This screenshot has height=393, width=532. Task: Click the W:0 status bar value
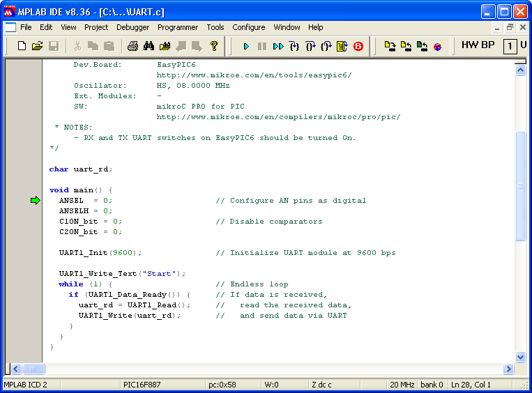pos(271,385)
